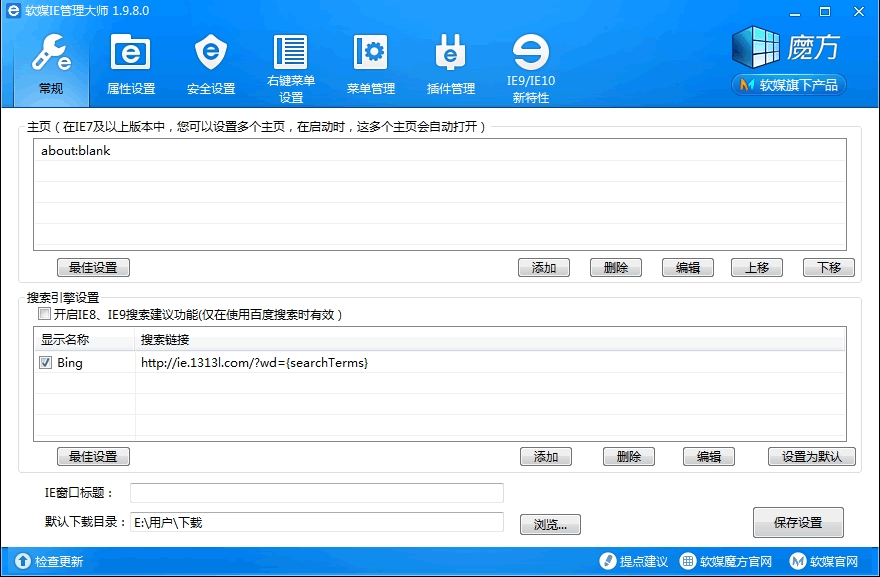Click the 软媒旗下产品 badge
Viewport: 880px width, 577px height.
789,85
